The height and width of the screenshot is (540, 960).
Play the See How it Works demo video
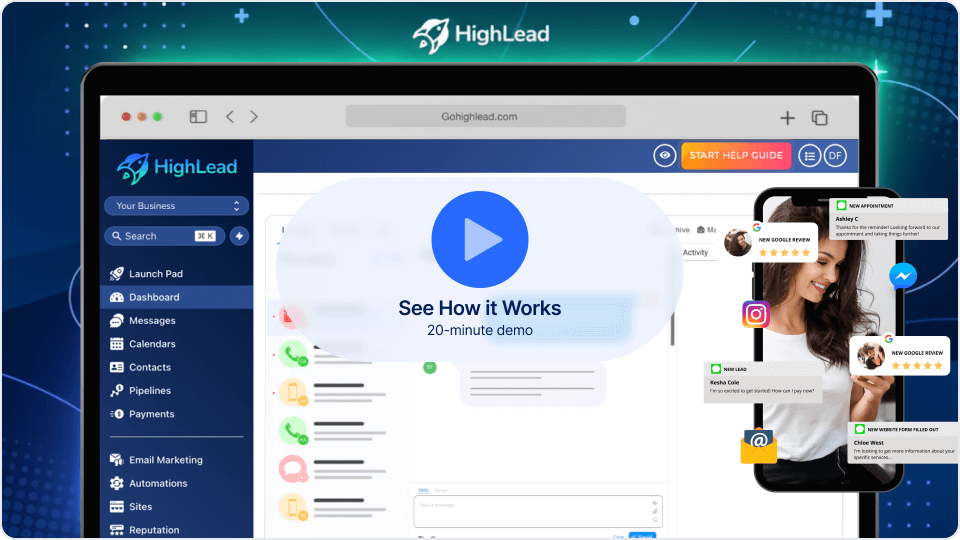479,239
